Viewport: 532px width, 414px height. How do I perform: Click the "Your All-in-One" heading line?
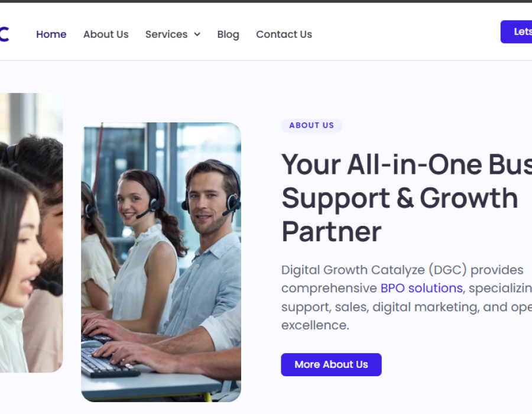(407, 164)
